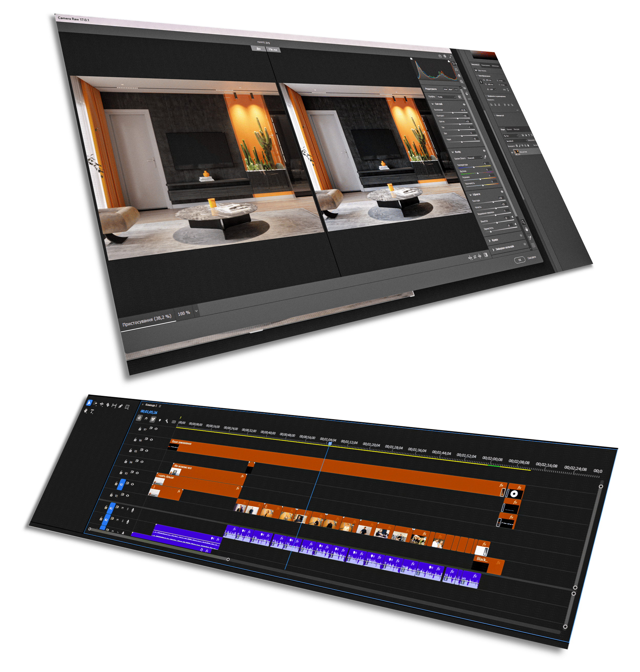This screenshot has width=640, height=672.
Task: Select Camera Raw Zoom magnifier tool
Action: pos(523,222)
